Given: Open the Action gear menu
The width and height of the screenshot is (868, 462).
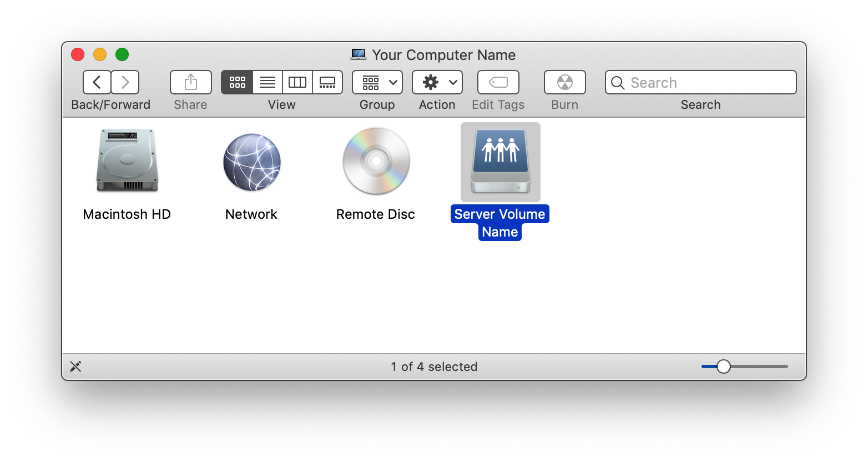Looking at the screenshot, I should click(437, 82).
